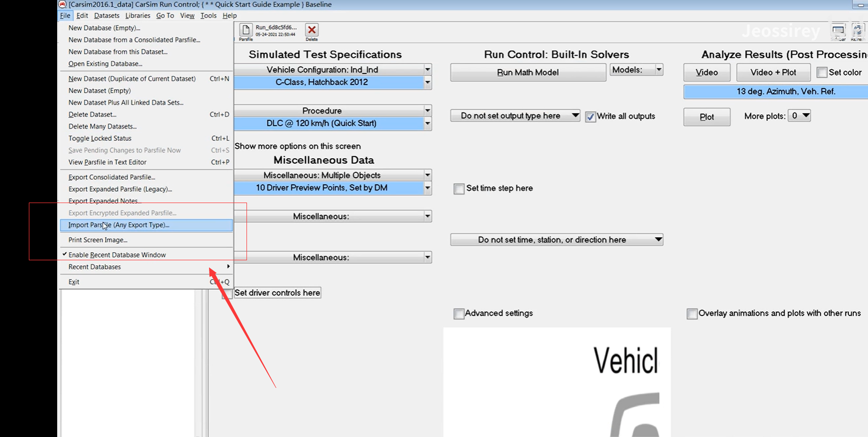Screen dimensions: 868x437
Task: Check the Advanced settings checkbox
Action: (459, 314)
